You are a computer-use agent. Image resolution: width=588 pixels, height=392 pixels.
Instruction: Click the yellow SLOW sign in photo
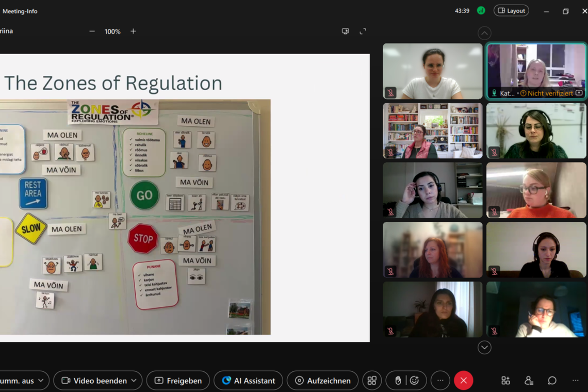(x=31, y=228)
